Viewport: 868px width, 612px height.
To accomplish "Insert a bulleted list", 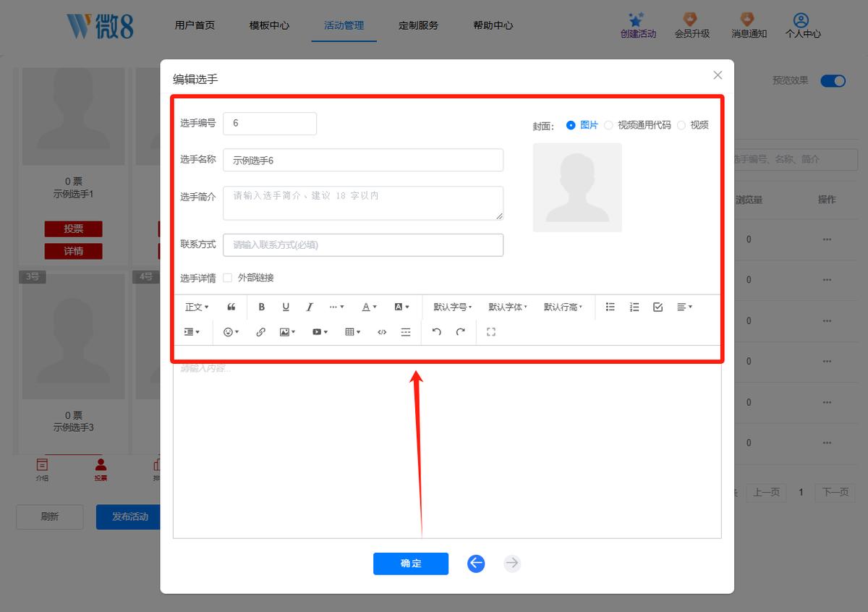I will 610,307.
